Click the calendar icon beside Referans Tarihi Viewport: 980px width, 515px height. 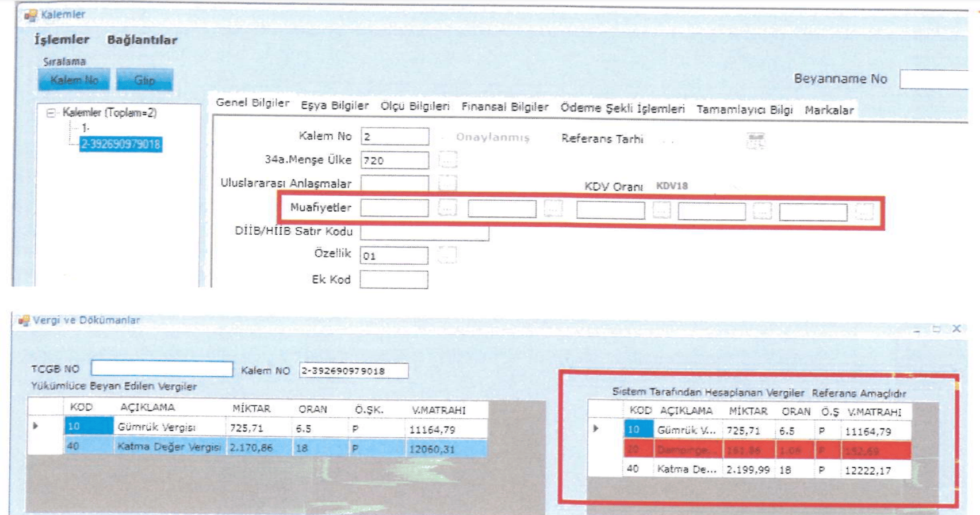pos(755,140)
